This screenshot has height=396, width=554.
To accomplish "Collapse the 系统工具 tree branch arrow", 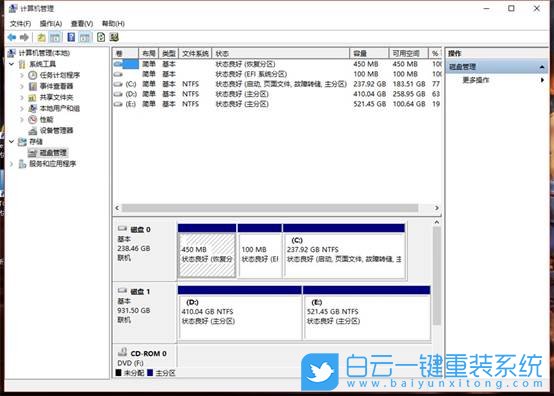I will [x=12, y=64].
